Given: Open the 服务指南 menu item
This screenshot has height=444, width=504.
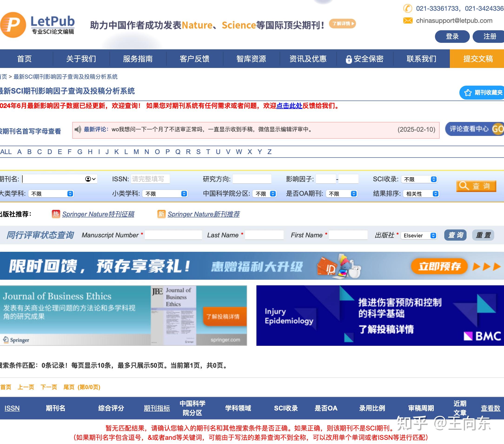Looking at the screenshot, I should (138, 59).
